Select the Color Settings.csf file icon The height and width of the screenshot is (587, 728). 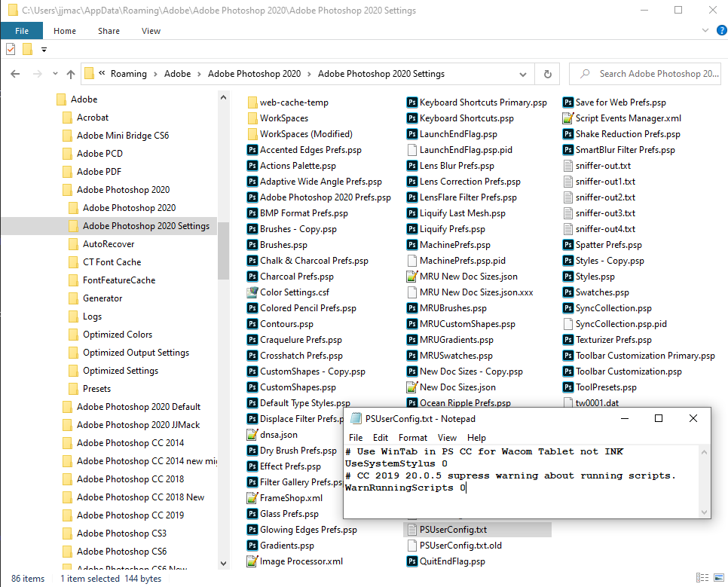[x=252, y=292]
